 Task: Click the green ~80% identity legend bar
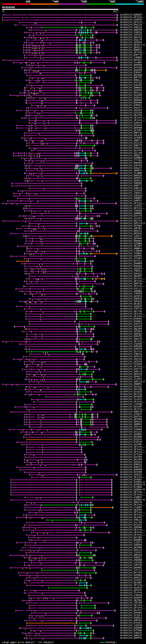[101, 4]
